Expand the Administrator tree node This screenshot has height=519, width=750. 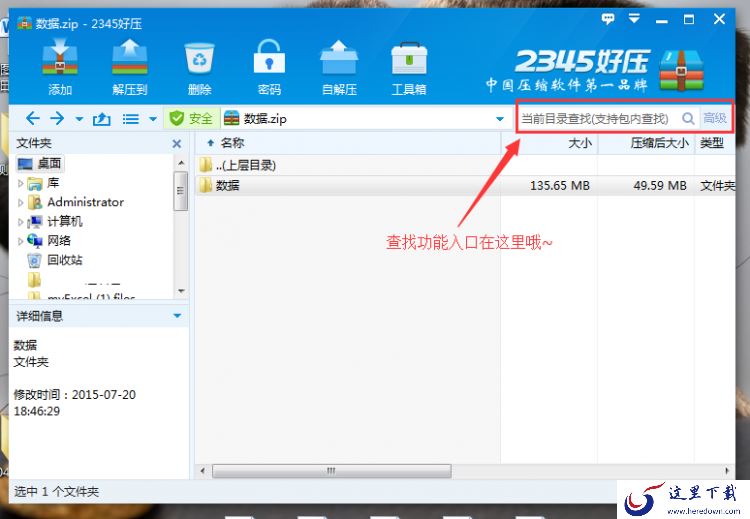(21, 202)
